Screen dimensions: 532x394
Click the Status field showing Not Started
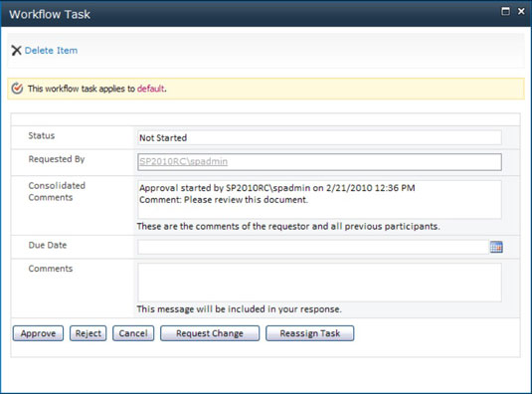tap(319, 137)
